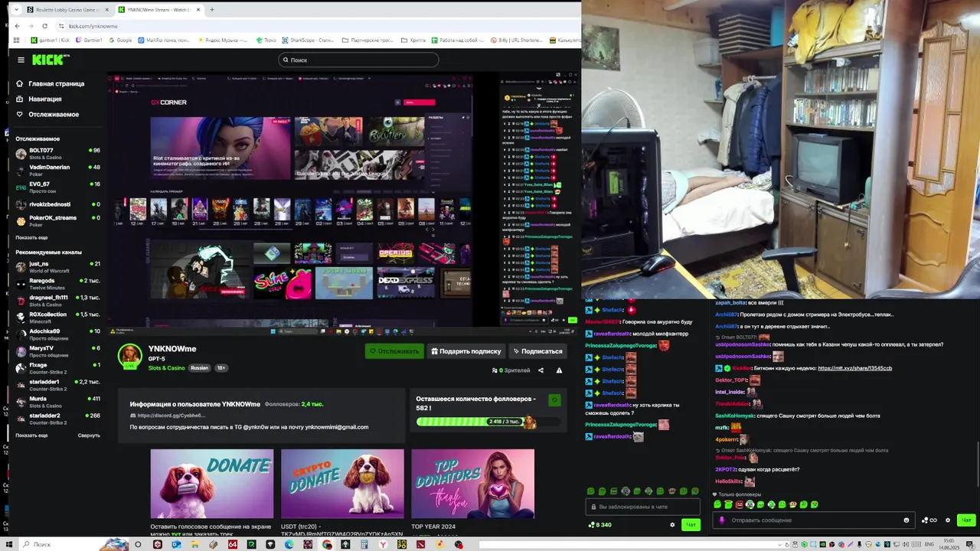Select the YNKNOWme Stream browser tab

(x=158, y=10)
